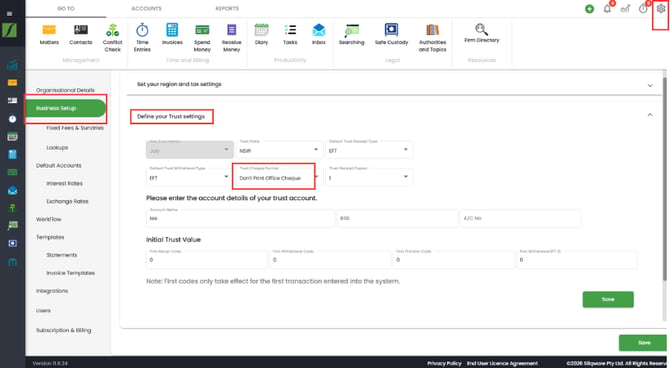Open Default Accounts settings
The width and height of the screenshot is (670, 368).
point(59,165)
